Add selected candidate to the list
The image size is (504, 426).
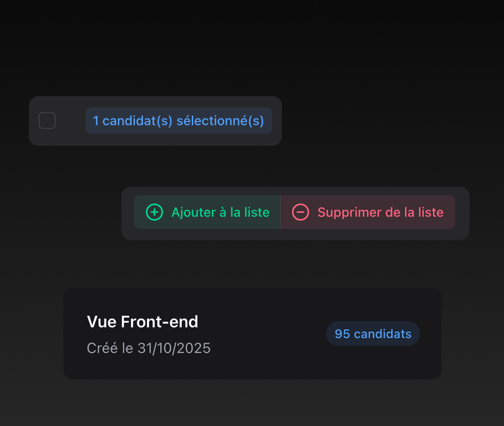pyautogui.click(x=207, y=212)
